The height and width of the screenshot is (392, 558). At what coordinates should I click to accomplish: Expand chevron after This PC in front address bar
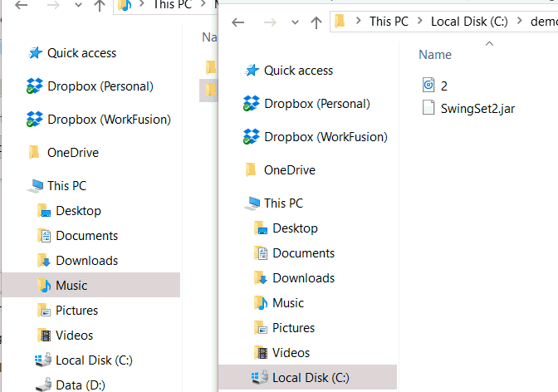[420, 21]
